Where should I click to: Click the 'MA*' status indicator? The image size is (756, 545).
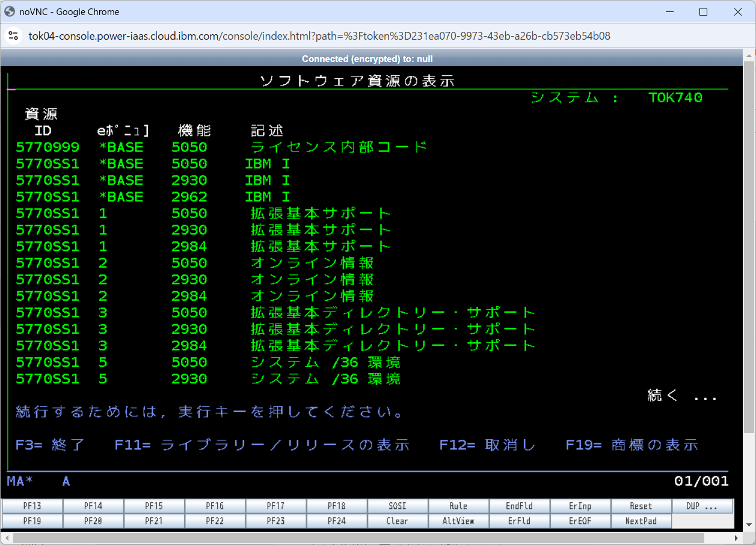point(20,481)
